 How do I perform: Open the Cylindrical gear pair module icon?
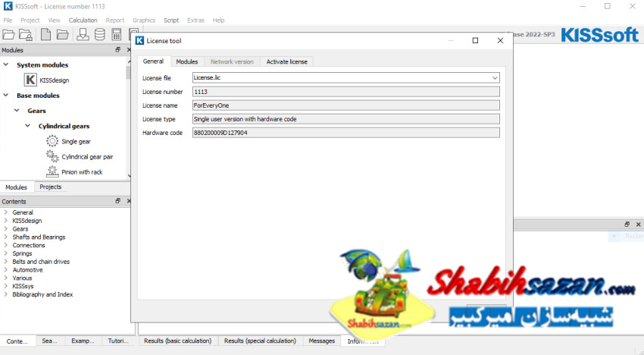[52, 156]
